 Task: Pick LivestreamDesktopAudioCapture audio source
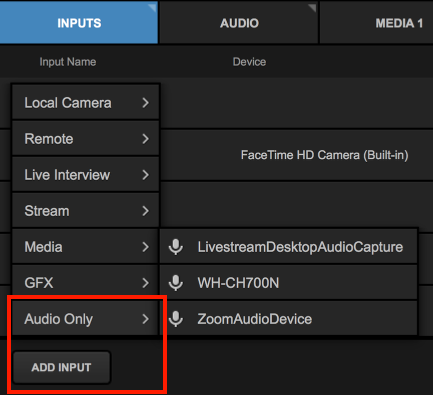pyautogui.click(x=288, y=247)
